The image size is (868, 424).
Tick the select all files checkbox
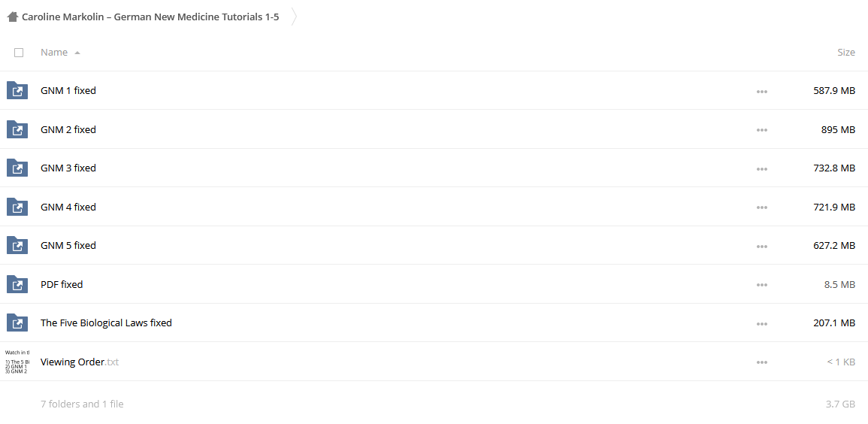[x=19, y=53]
